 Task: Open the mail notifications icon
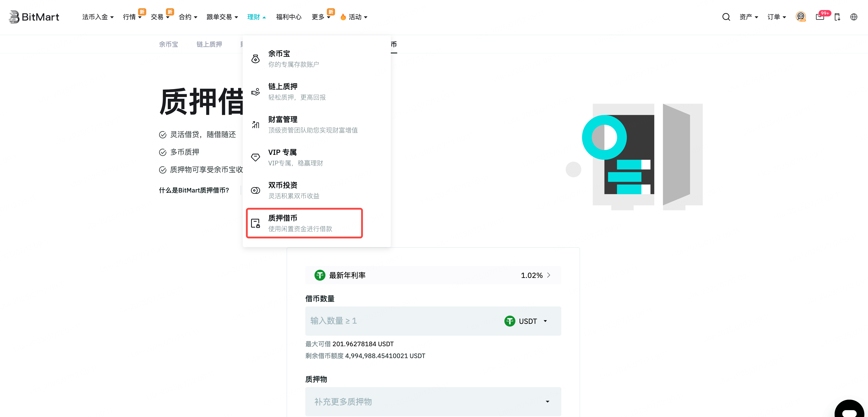pos(820,17)
